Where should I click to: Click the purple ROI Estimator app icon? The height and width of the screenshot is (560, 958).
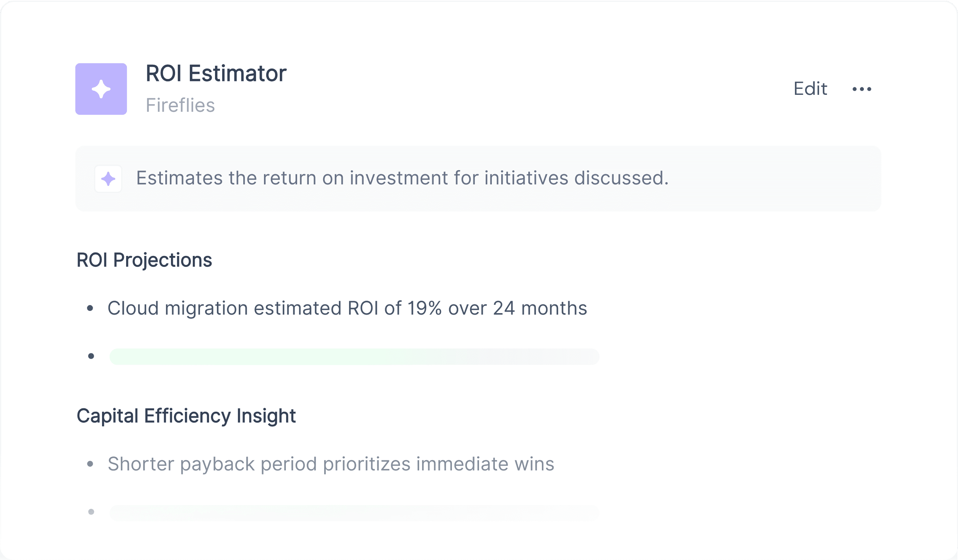point(101,89)
